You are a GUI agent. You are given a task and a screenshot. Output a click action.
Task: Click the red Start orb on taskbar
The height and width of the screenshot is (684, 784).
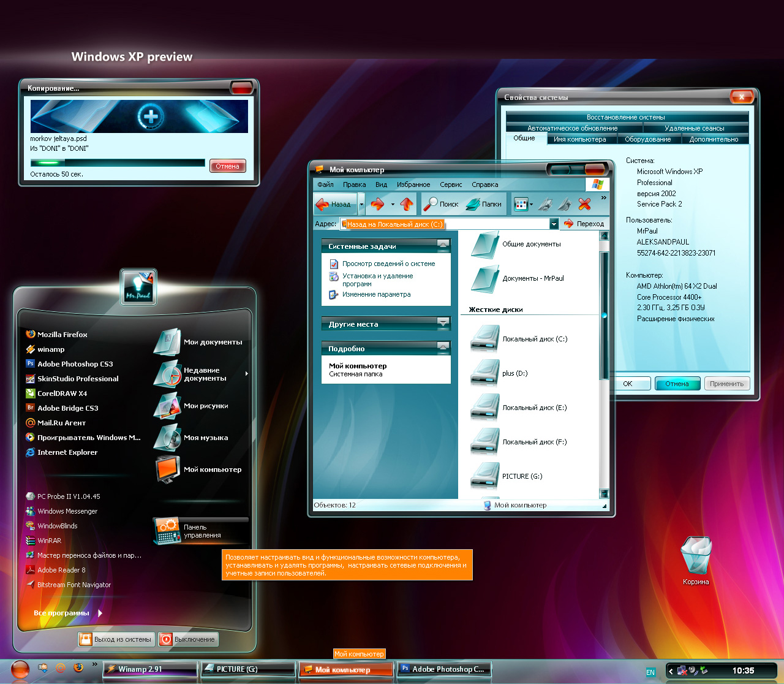(20, 670)
